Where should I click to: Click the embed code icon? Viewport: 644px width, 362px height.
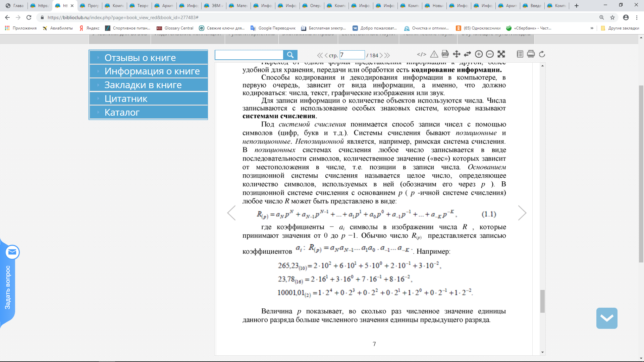tap(422, 54)
